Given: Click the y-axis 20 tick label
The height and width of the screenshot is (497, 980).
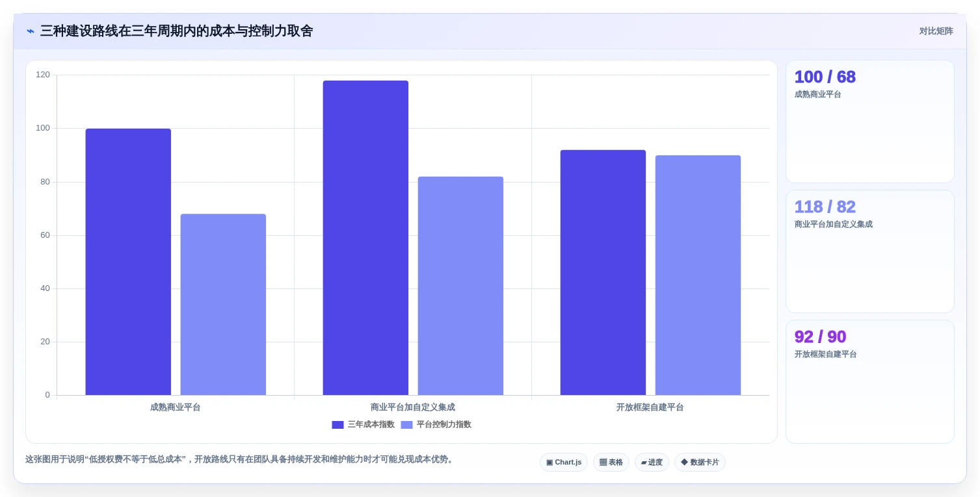Looking at the screenshot, I should [x=45, y=342].
